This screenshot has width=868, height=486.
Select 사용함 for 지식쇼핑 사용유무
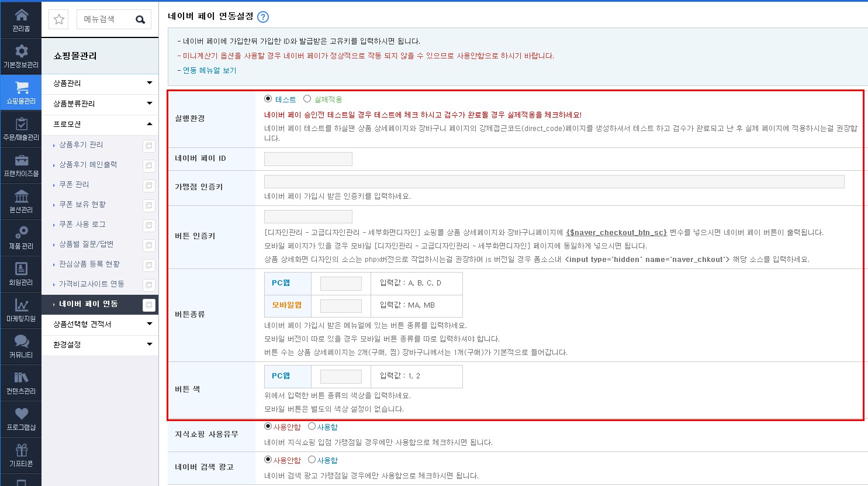pos(312,426)
